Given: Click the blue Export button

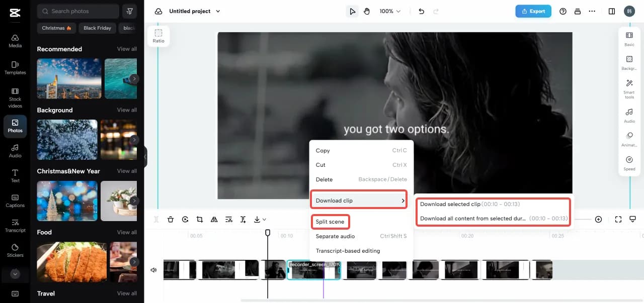Looking at the screenshot, I should tap(533, 11).
